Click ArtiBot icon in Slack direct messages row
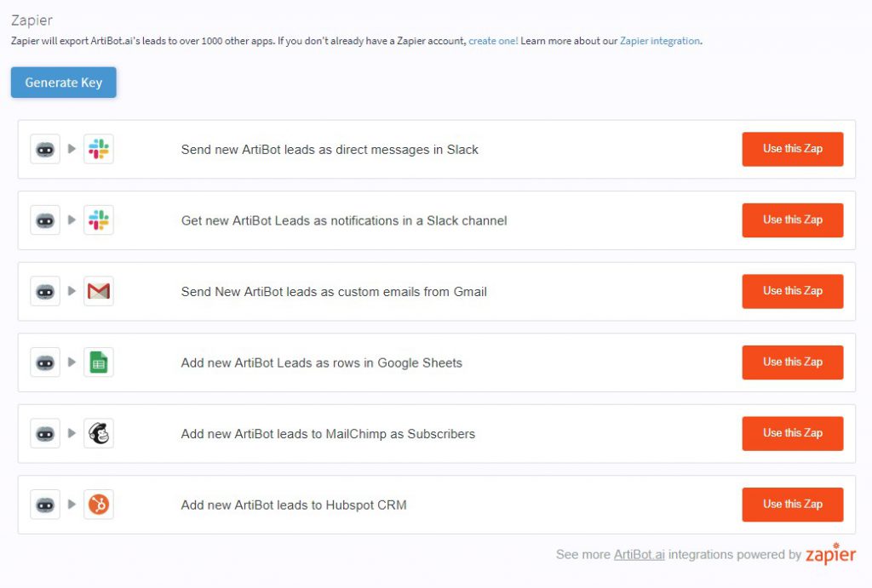The height and width of the screenshot is (588, 872). click(45, 149)
